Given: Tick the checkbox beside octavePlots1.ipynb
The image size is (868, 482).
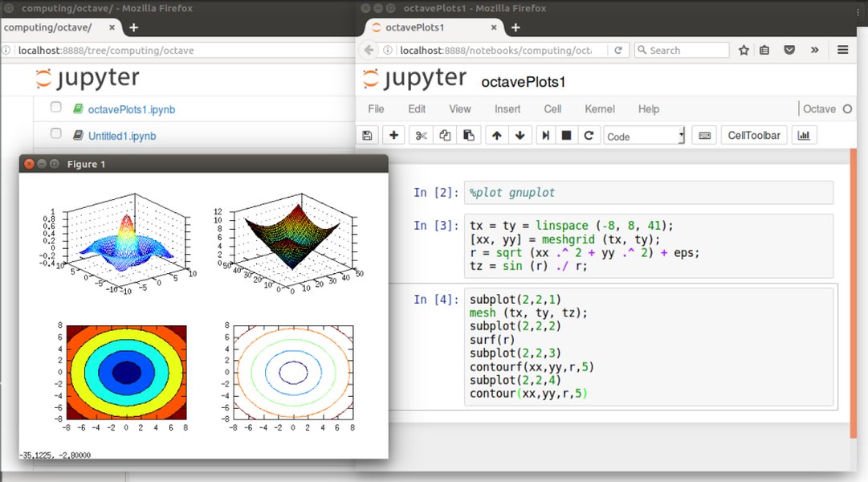Looking at the screenshot, I should point(55,108).
